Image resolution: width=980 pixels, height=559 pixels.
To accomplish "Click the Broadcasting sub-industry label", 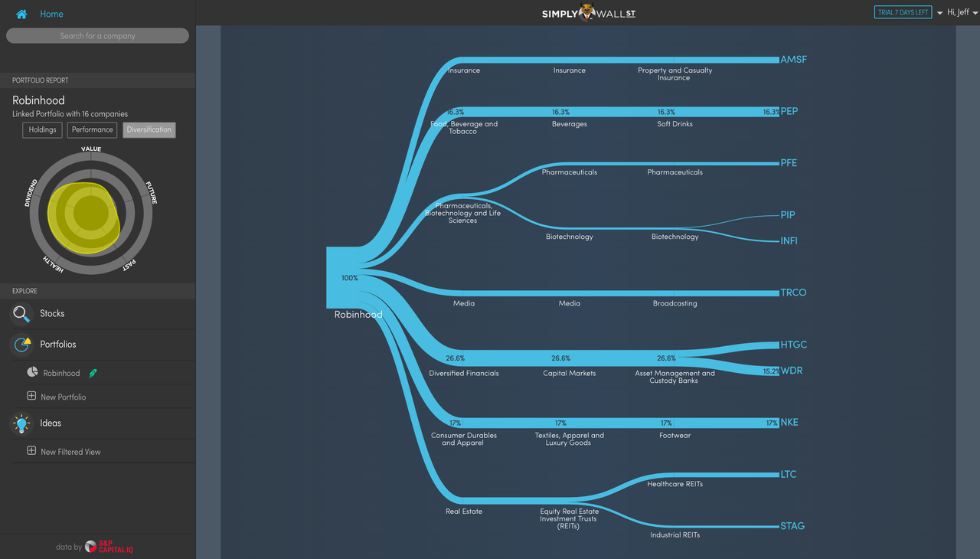I will (675, 304).
